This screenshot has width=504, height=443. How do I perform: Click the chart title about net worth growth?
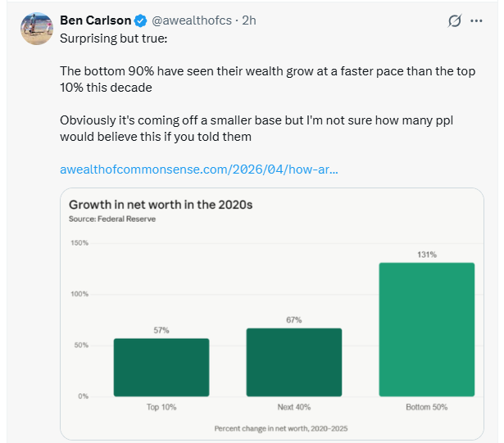[x=161, y=205]
